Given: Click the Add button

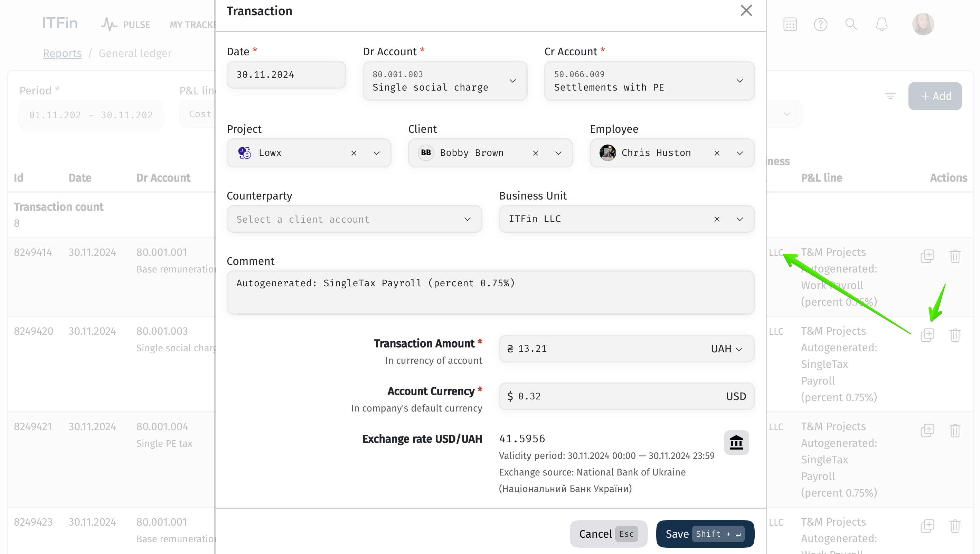Looking at the screenshot, I should coord(935,96).
